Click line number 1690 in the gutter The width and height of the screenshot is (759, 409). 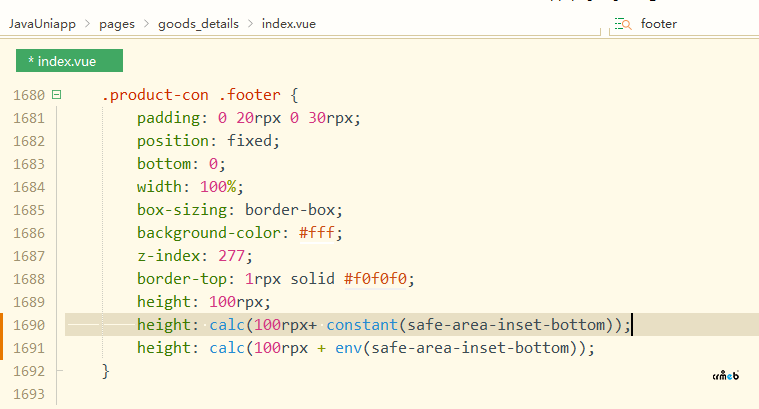click(x=29, y=325)
